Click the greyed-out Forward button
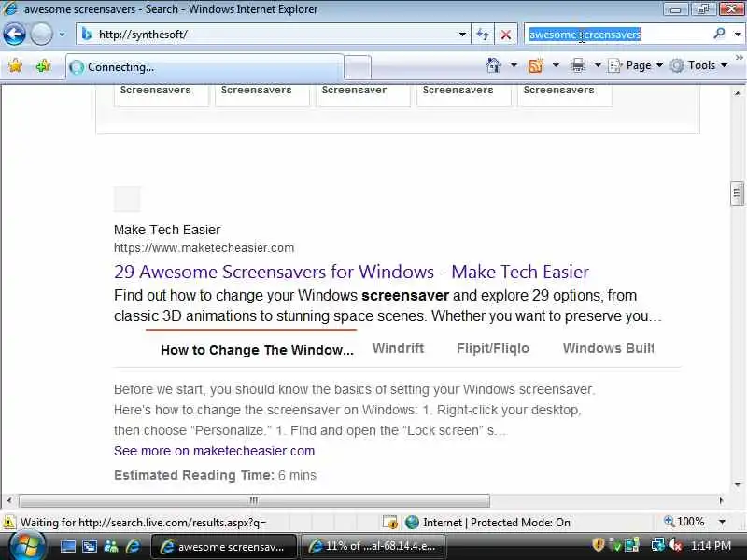This screenshot has height=560, width=747. click(41, 35)
